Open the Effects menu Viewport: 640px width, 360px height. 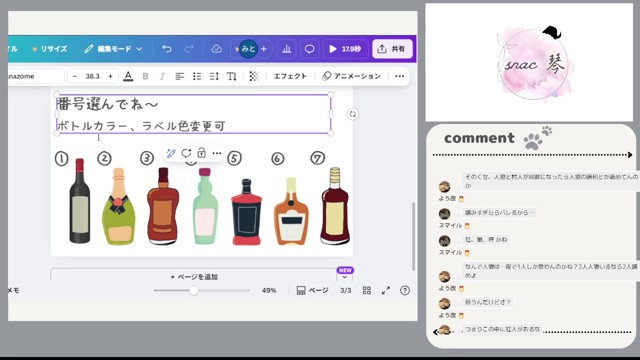[290, 76]
